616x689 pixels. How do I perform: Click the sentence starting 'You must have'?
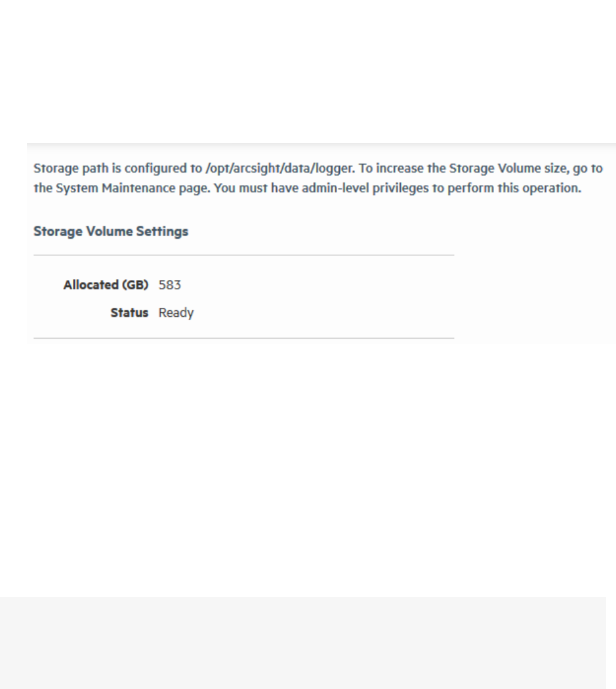(x=398, y=188)
